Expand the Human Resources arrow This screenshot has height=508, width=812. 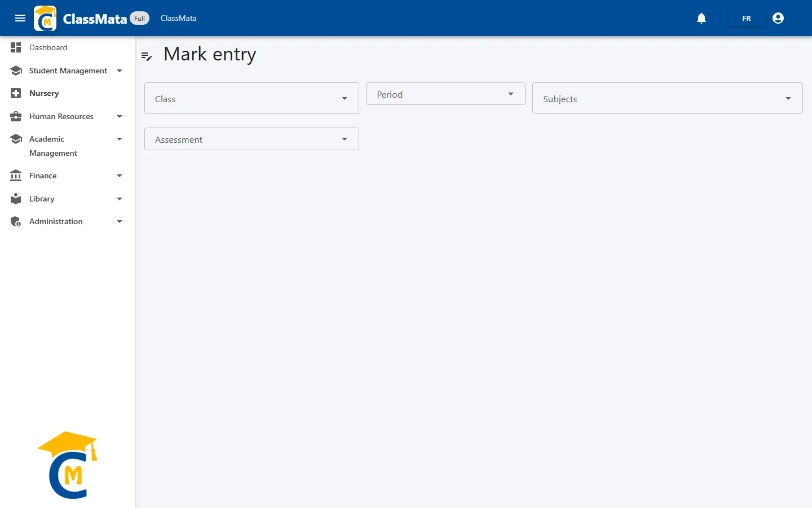pos(120,116)
